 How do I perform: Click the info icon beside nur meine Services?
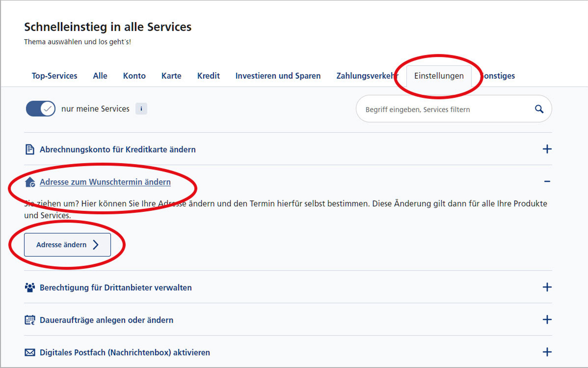pyautogui.click(x=141, y=109)
